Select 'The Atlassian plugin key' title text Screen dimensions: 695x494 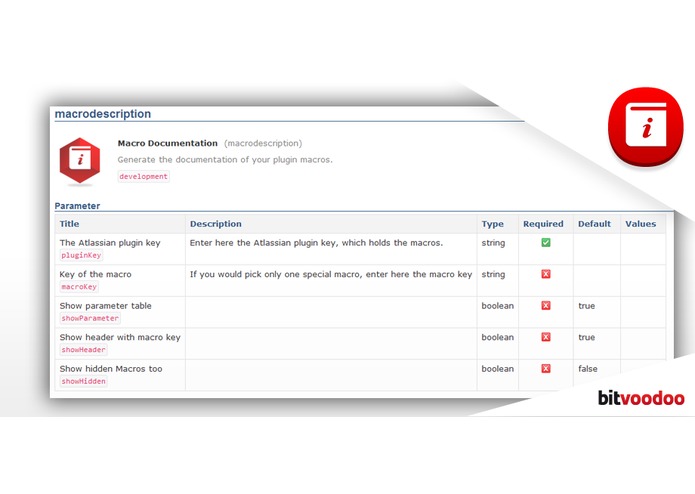110,242
